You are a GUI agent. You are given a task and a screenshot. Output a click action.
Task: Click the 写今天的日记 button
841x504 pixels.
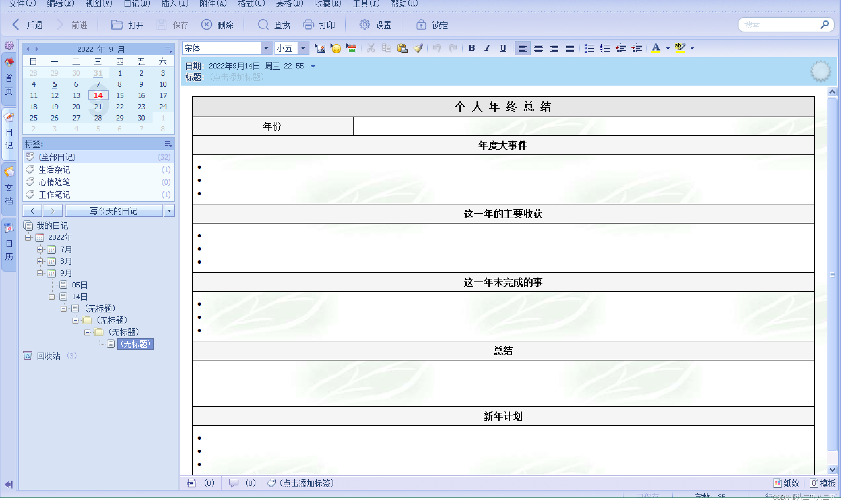[114, 211]
